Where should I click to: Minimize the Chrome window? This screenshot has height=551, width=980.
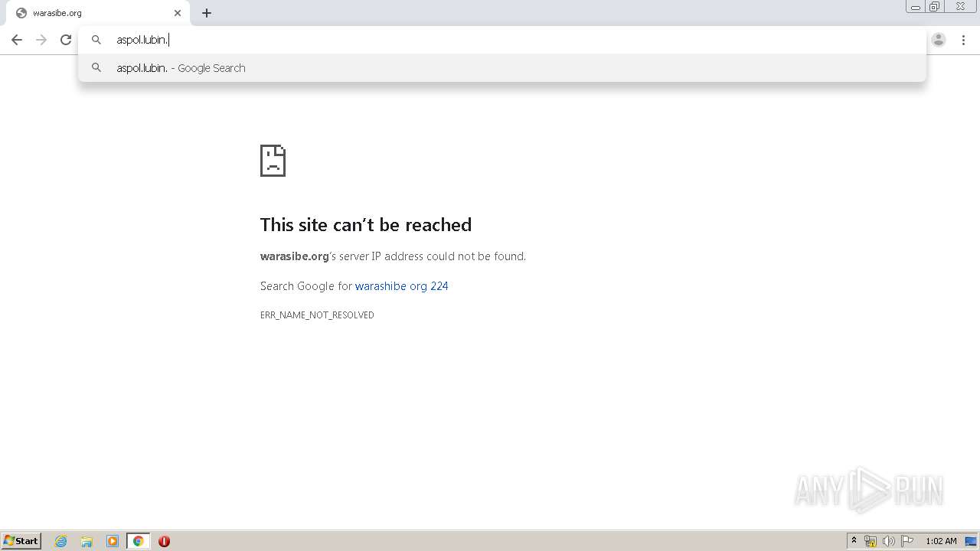(916, 7)
